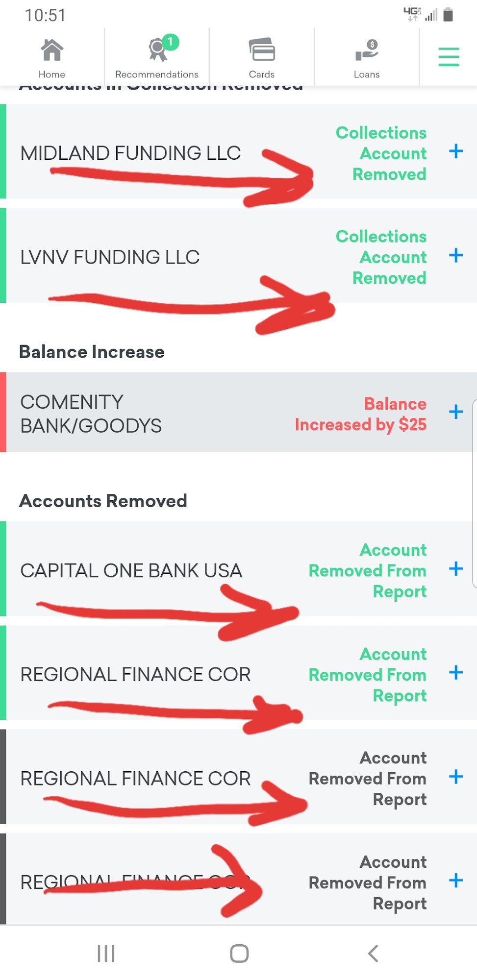Tap the Home house icon
Viewport: 477px width, 980px height.
51,50
